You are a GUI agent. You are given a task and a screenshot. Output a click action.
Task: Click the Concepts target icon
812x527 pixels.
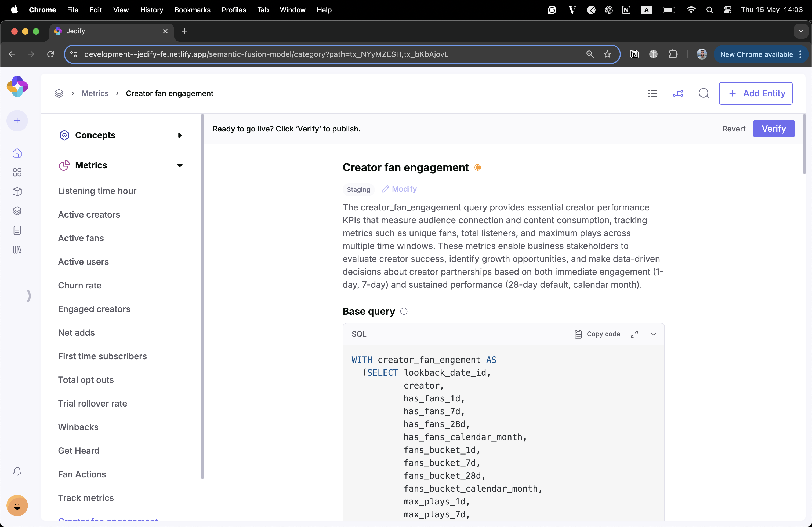click(64, 135)
